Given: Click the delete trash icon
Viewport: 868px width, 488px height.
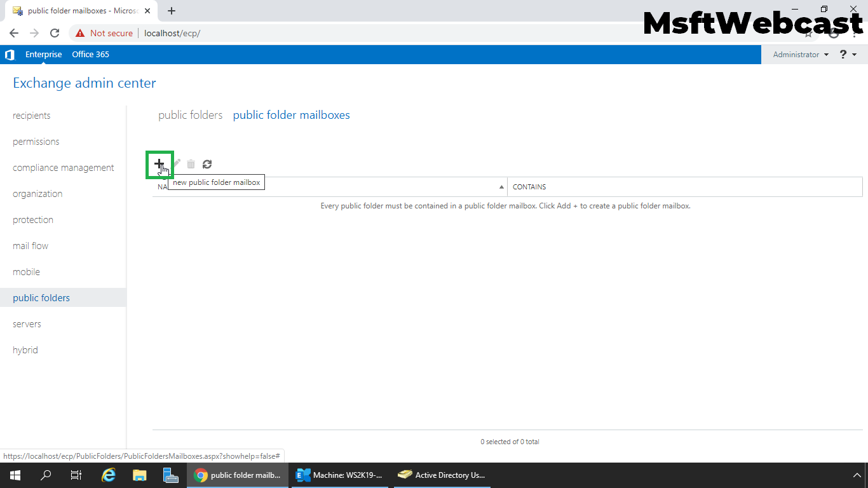Looking at the screenshot, I should [191, 164].
